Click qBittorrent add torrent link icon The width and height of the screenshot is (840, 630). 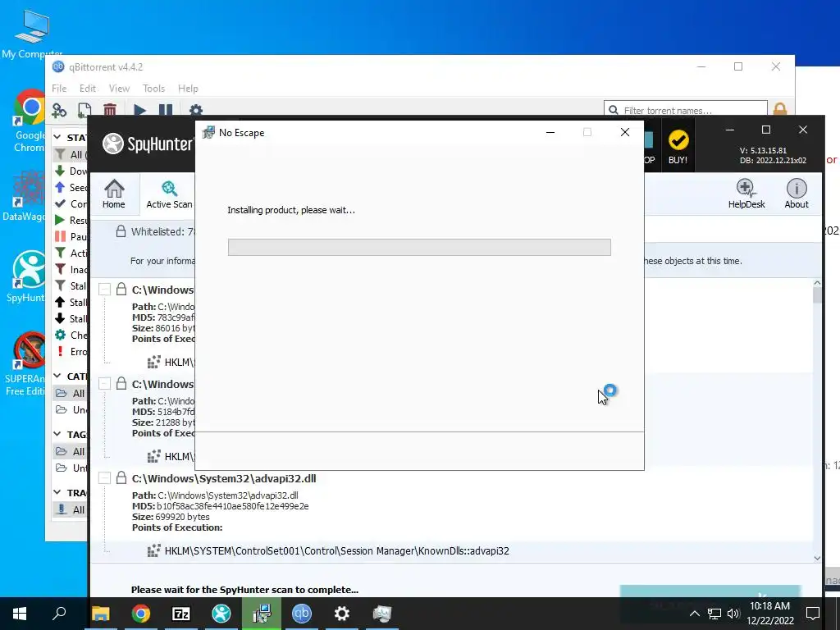pos(59,111)
